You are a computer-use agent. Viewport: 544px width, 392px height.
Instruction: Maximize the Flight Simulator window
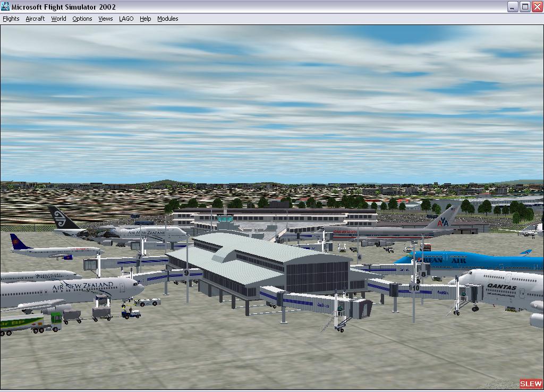click(525, 6)
